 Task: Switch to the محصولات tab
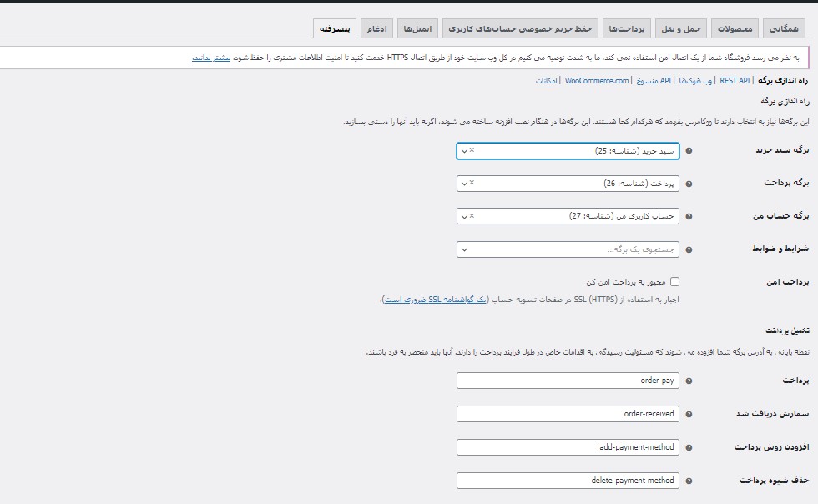click(x=735, y=28)
